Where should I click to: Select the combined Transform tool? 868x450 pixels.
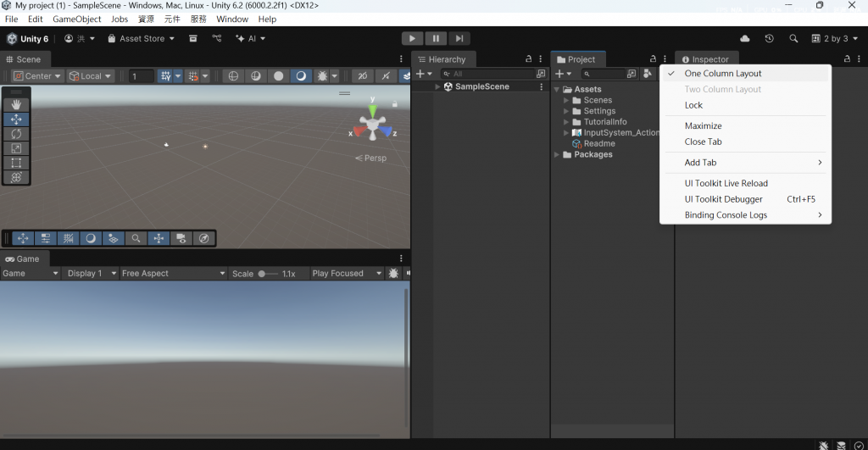(16, 177)
